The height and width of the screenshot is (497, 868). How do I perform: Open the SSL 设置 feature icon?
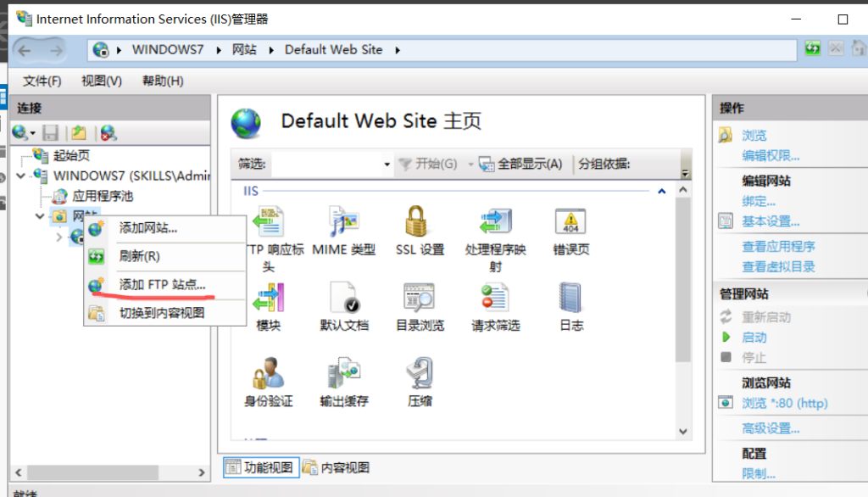[419, 223]
